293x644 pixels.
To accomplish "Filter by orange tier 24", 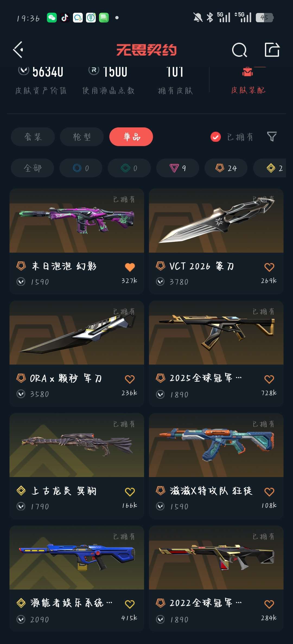I will [226, 168].
